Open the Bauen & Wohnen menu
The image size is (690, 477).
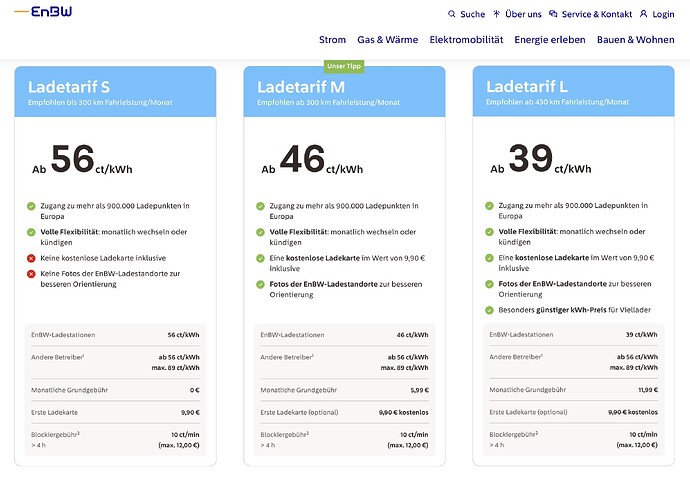tap(635, 40)
